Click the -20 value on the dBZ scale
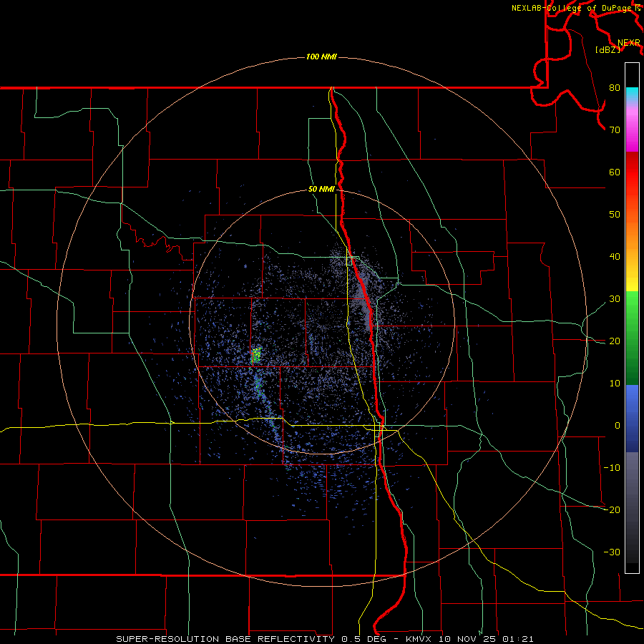Viewport: 644px width, 644px height. pos(612,510)
